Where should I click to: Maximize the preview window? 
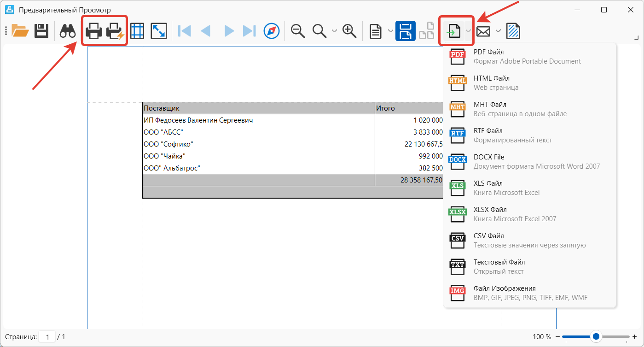coord(604,10)
